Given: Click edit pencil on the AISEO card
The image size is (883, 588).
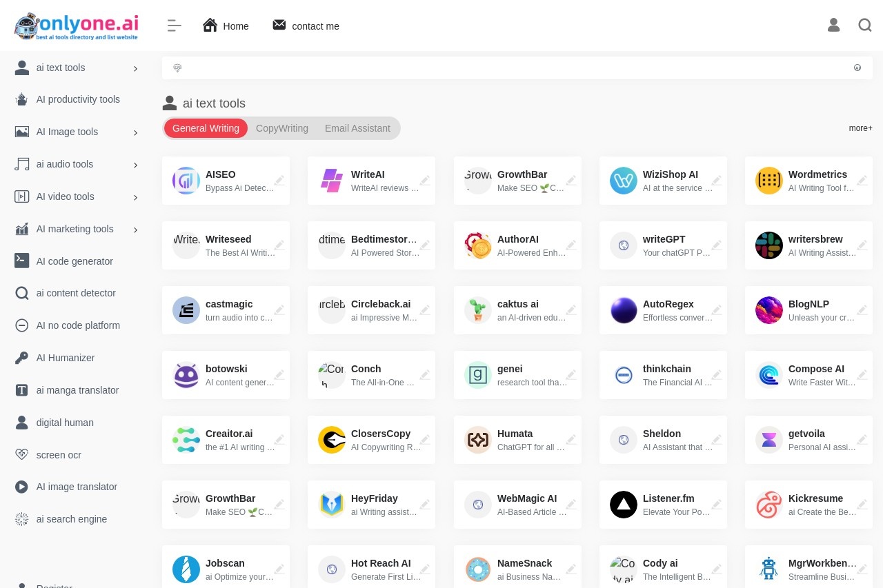Looking at the screenshot, I should tap(279, 181).
